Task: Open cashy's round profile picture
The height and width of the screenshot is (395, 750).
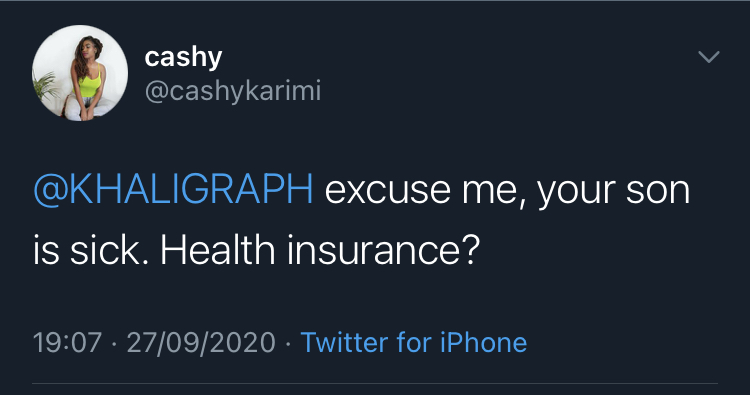Action: tap(80, 73)
